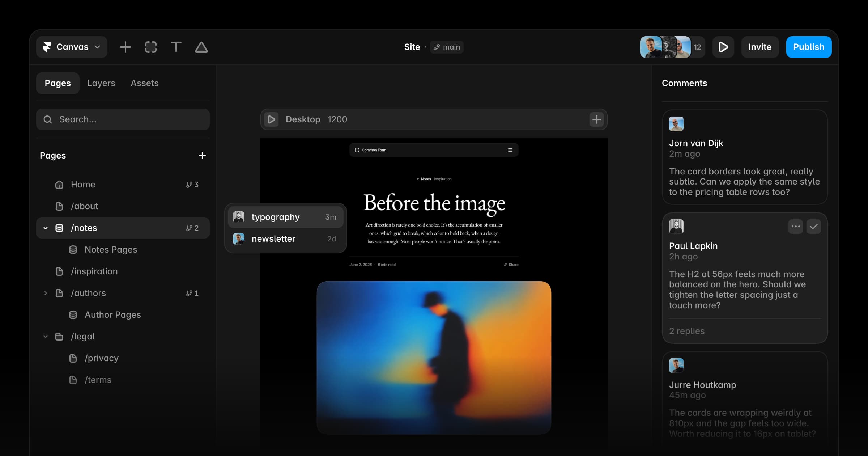Select the triangle shape tool
868x456 pixels.
click(x=201, y=47)
